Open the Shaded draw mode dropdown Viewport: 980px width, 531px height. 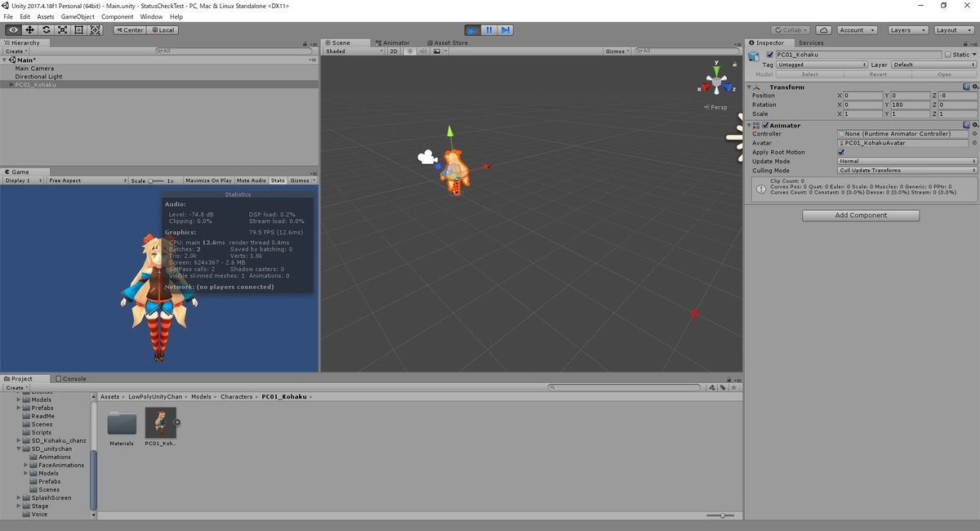click(x=354, y=51)
